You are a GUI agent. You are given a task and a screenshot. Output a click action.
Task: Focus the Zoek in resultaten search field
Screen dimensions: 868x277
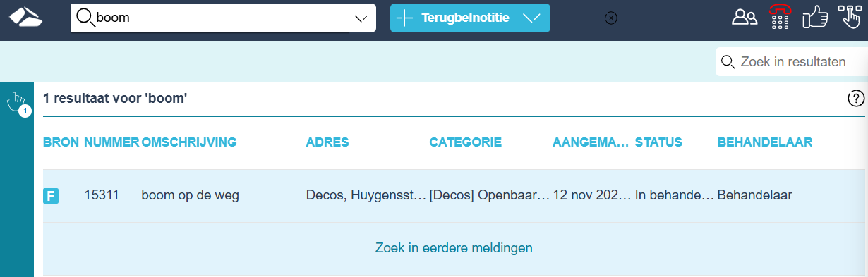pos(790,62)
